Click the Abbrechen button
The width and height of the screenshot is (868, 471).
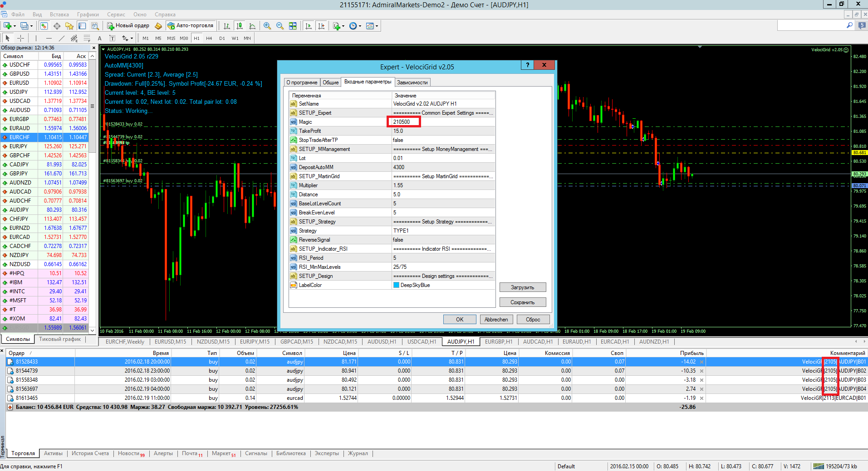click(496, 320)
